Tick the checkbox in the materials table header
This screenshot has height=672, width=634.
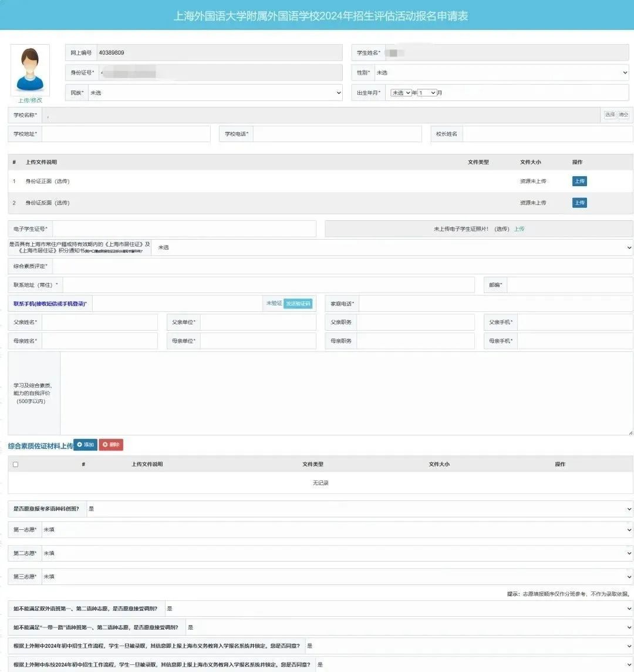[15, 464]
